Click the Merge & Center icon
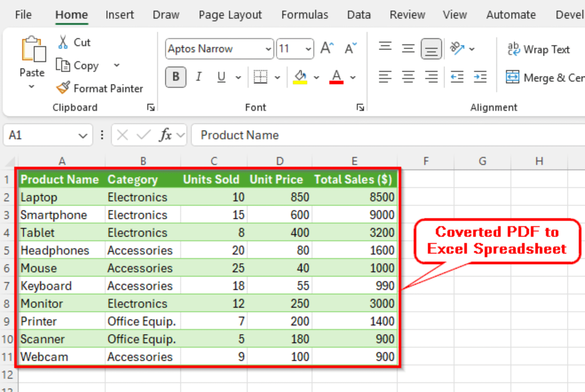585x392 pixels. [512, 77]
